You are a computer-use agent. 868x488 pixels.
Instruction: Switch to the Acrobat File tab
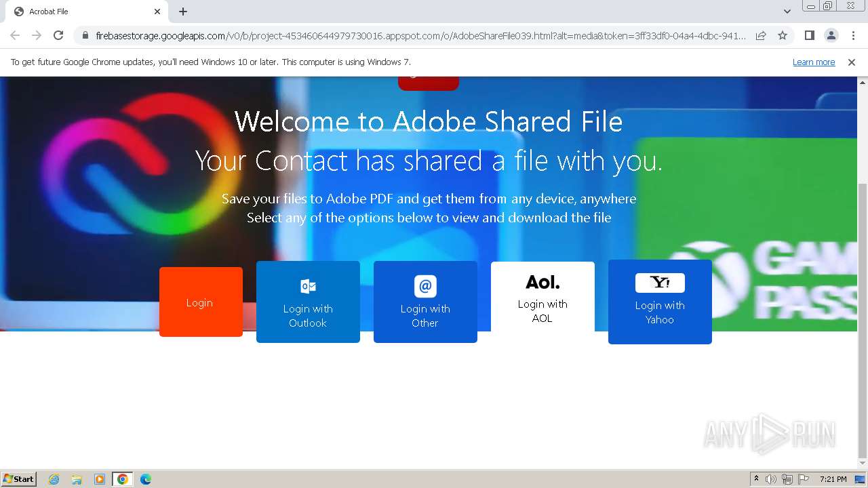tap(87, 12)
